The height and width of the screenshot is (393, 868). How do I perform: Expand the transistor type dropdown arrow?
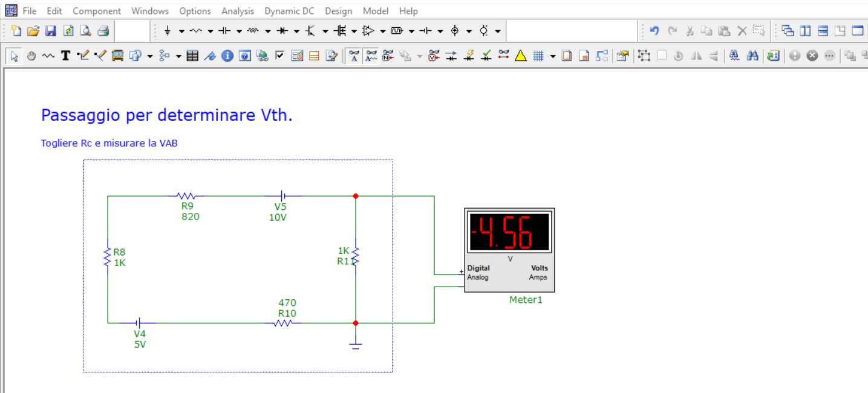click(325, 31)
